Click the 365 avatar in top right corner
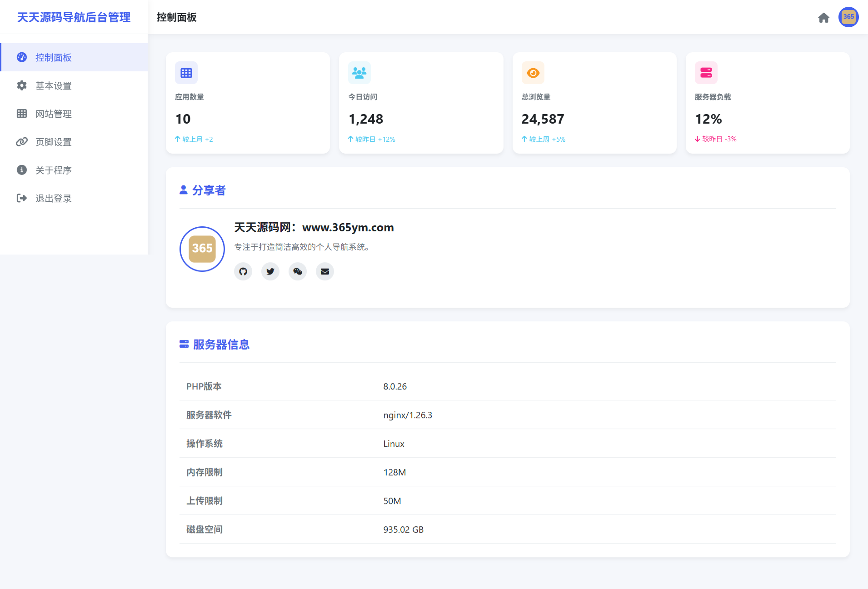The height and width of the screenshot is (589, 868). point(848,17)
